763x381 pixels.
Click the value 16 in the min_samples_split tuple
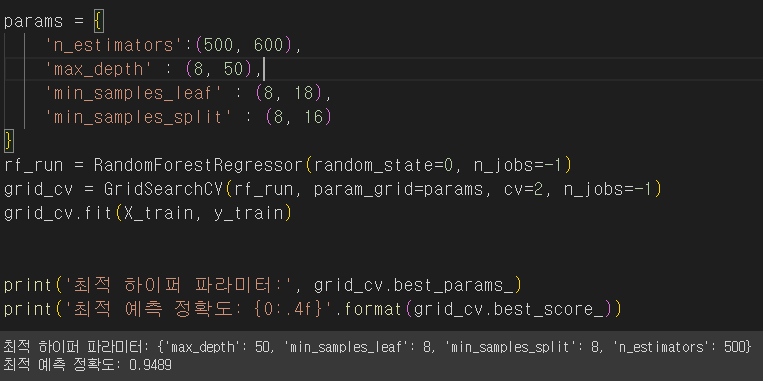[x=313, y=117]
